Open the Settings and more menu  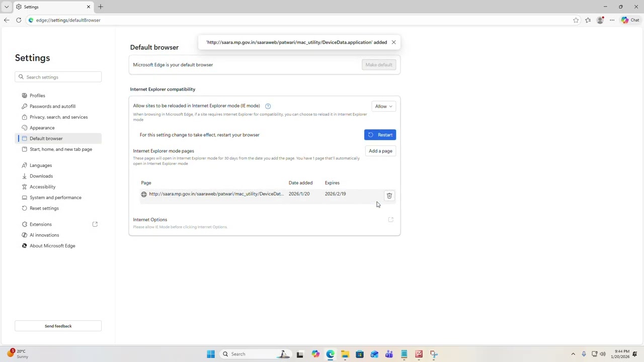(612, 20)
